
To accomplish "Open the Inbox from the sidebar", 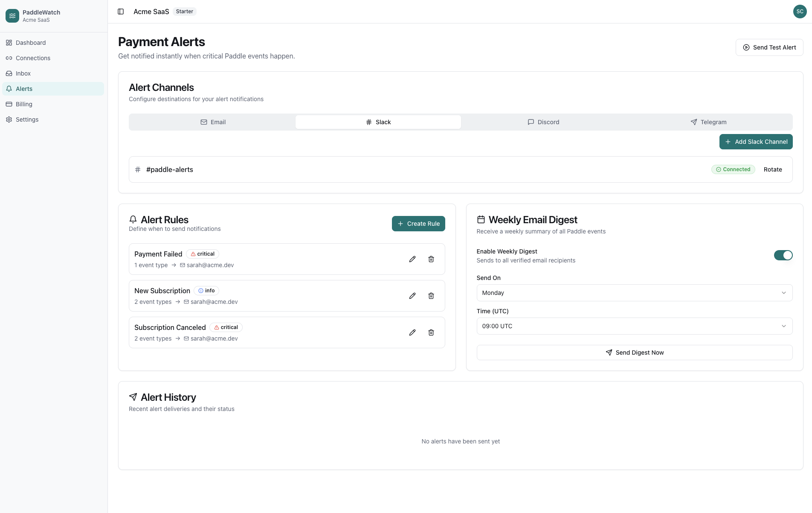I will [x=9, y=73].
